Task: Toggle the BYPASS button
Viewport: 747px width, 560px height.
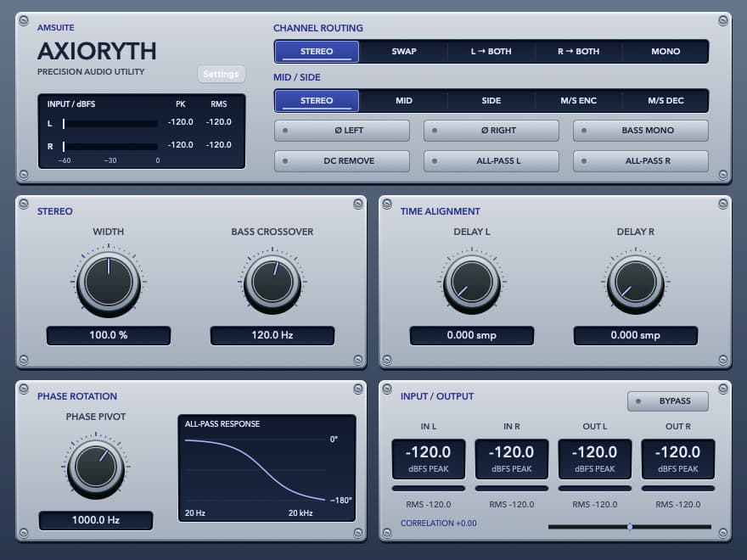Action: click(x=668, y=401)
